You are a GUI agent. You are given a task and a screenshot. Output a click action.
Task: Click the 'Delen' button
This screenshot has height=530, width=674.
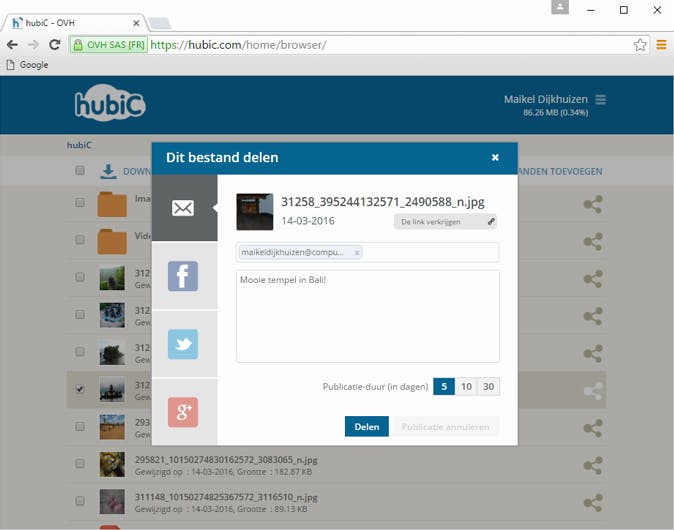point(367,426)
